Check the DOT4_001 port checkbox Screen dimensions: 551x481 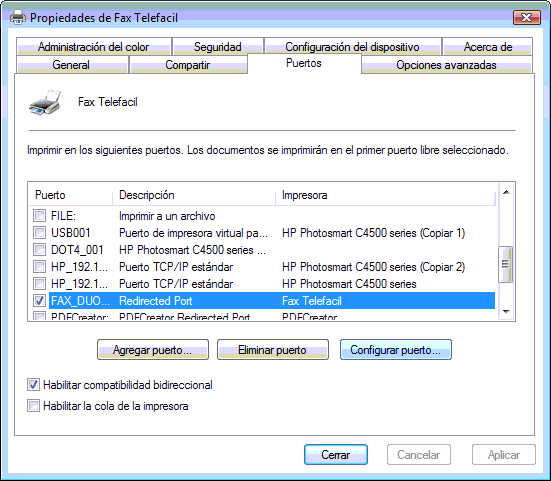click(39, 249)
